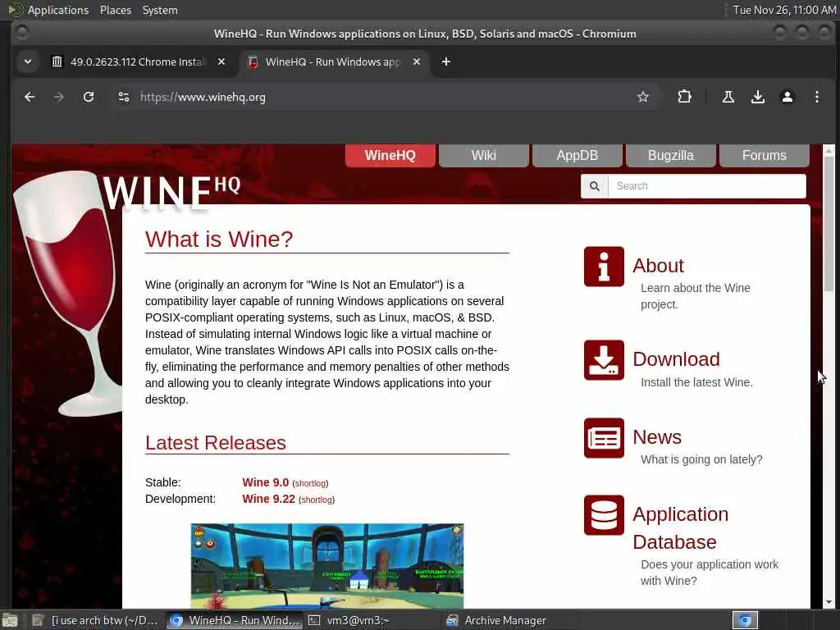Open the Application Database link
The height and width of the screenshot is (630, 840).
pos(680,527)
